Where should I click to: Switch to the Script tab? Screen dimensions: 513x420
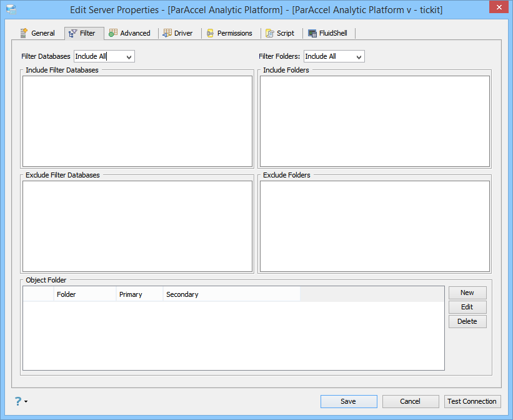280,33
